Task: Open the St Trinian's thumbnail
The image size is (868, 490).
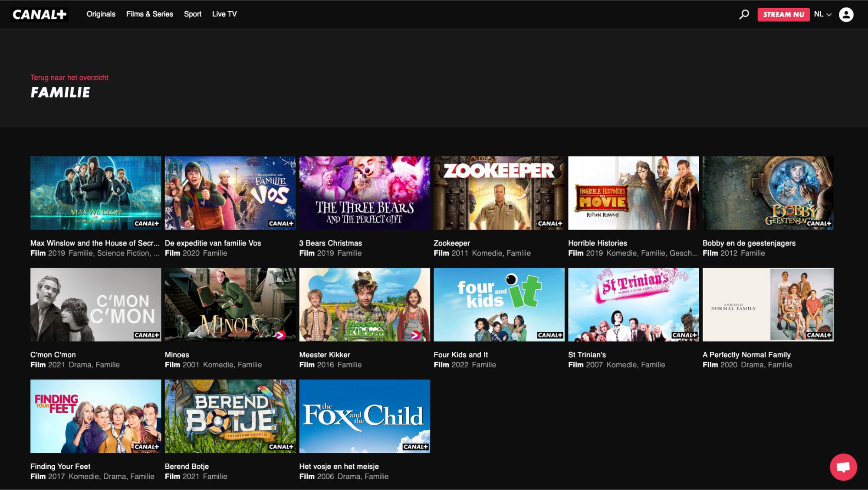Action: (x=634, y=304)
